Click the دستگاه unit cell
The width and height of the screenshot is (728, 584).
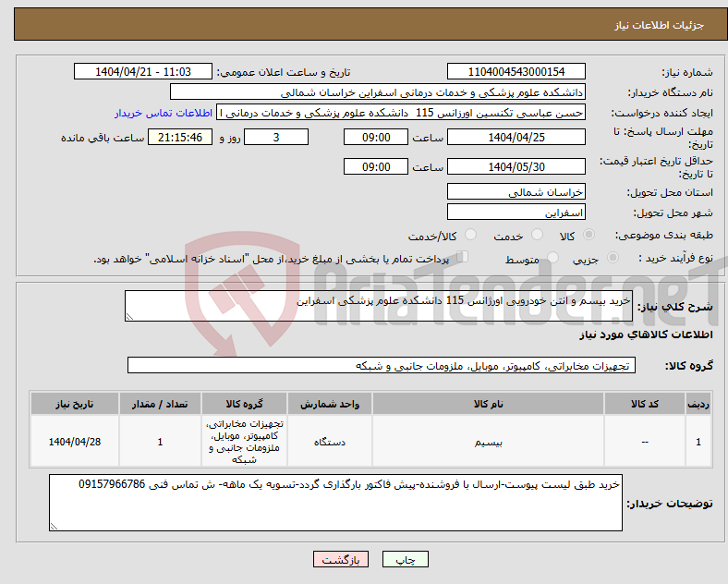[330, 441]
